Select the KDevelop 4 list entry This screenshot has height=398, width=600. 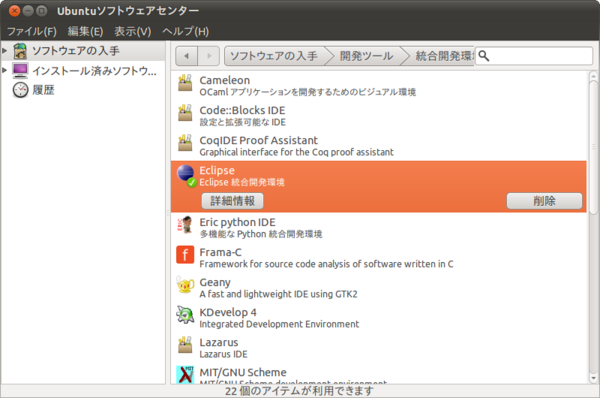(378, 318)
